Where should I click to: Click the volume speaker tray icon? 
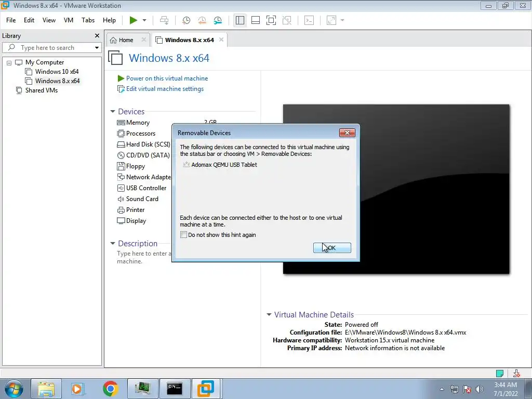480,389
